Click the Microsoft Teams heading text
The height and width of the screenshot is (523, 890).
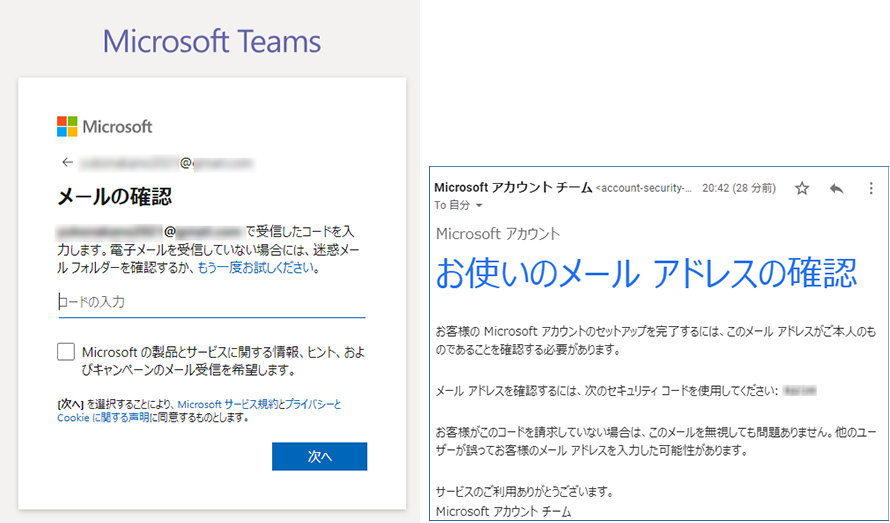(212, 41)
